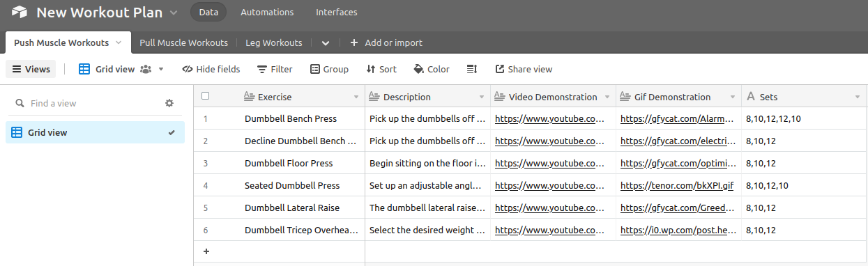Select row number 3
868x266 pixels.
pos(206,164)
